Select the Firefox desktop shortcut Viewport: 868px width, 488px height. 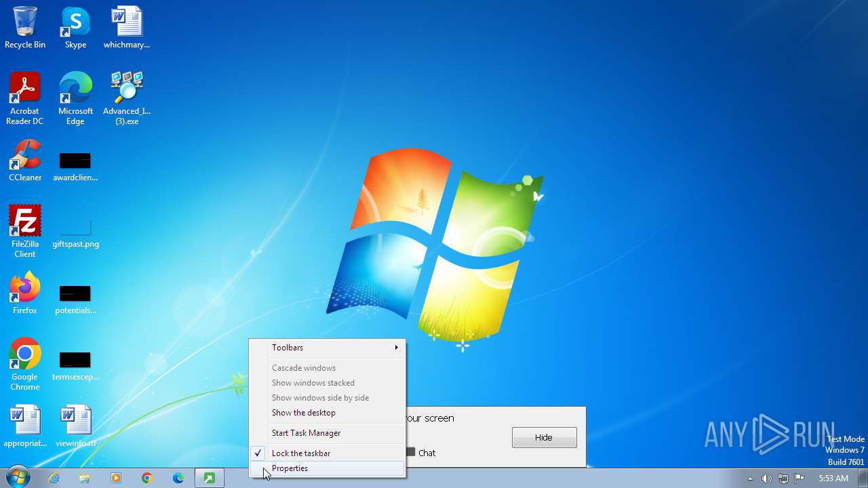tap(25, 293)
